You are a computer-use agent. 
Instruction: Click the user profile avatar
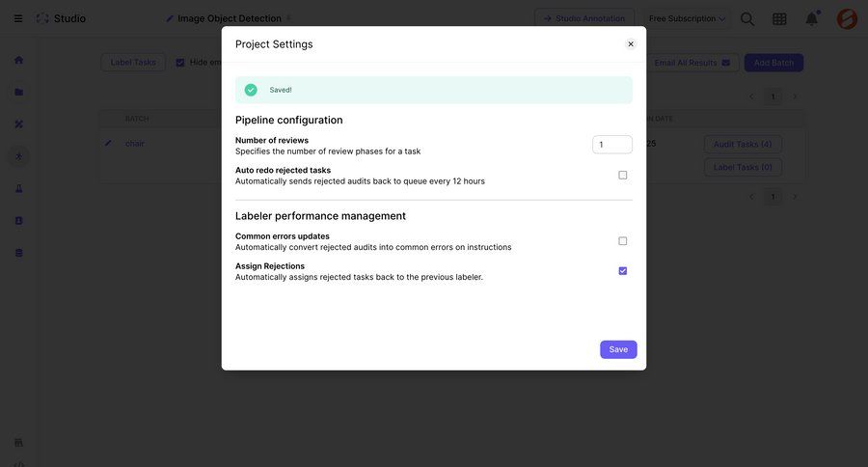tap(847, 18)
